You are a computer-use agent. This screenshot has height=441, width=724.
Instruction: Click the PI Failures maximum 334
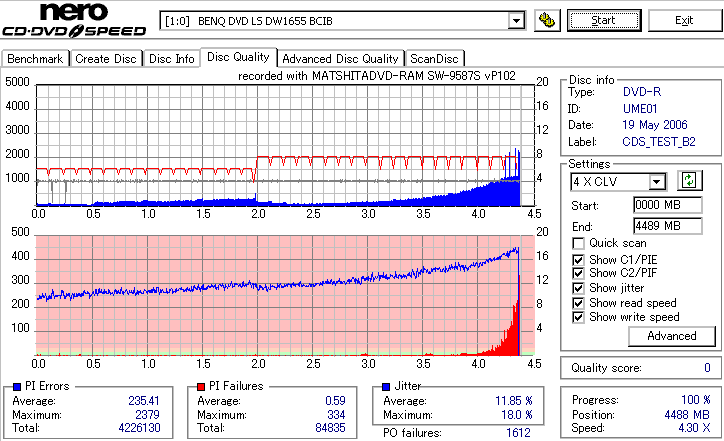[336, 415]
